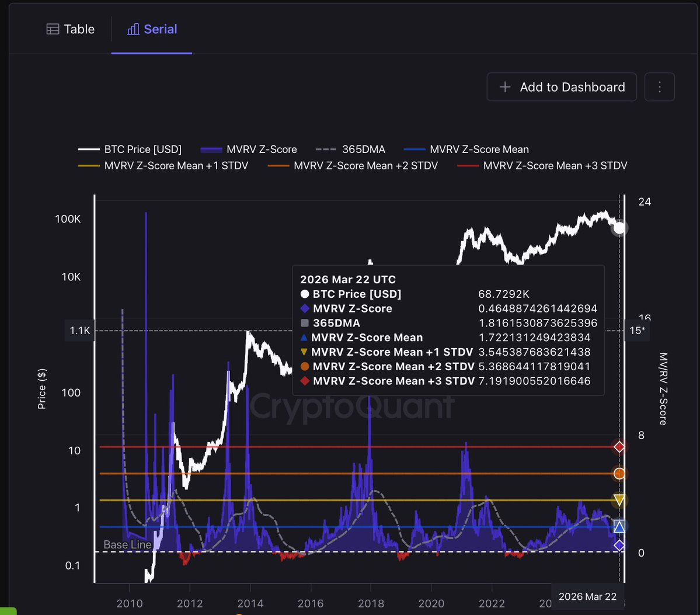Click the blue triangle MVRV Z-Score Mean marker

(619, 526)
